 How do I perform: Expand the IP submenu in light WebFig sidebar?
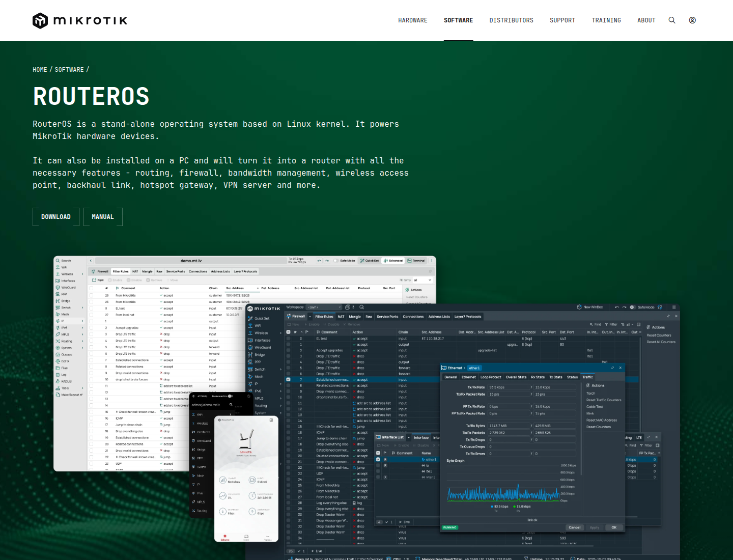coord(82,321)
